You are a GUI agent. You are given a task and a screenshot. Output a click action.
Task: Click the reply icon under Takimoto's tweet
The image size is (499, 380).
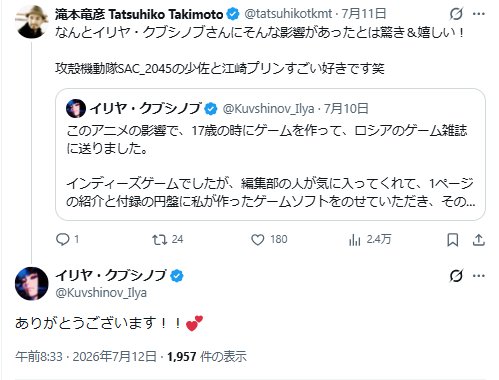pos(63,239)
